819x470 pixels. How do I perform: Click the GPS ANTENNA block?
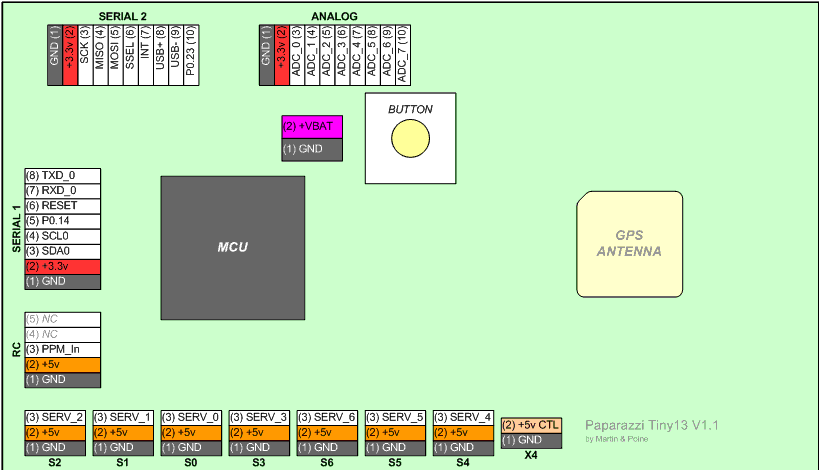pos(629,244)
